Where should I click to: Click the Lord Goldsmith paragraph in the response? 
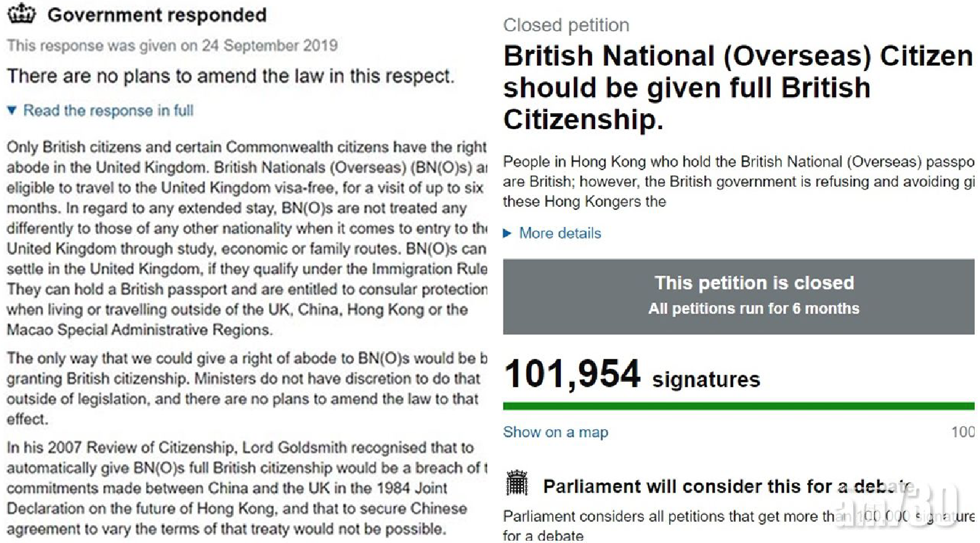point(247,488)
